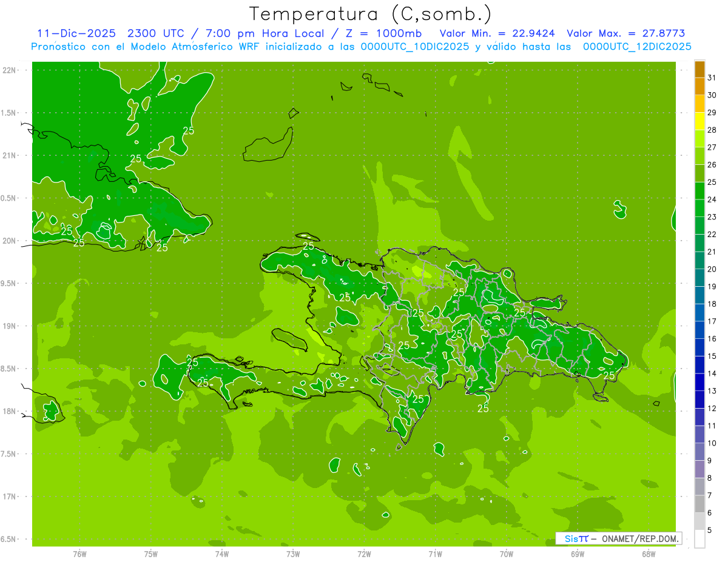Click the '70W' longitude label

pos(507,554)
